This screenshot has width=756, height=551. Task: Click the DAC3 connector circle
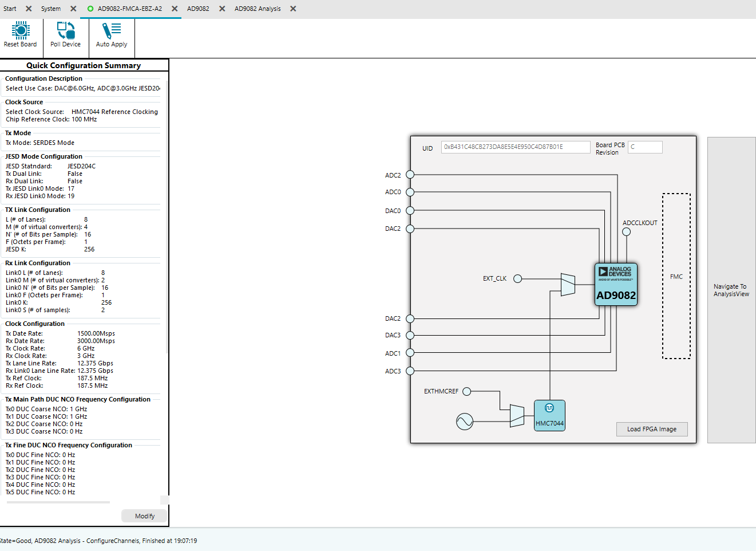coord(410,335)
